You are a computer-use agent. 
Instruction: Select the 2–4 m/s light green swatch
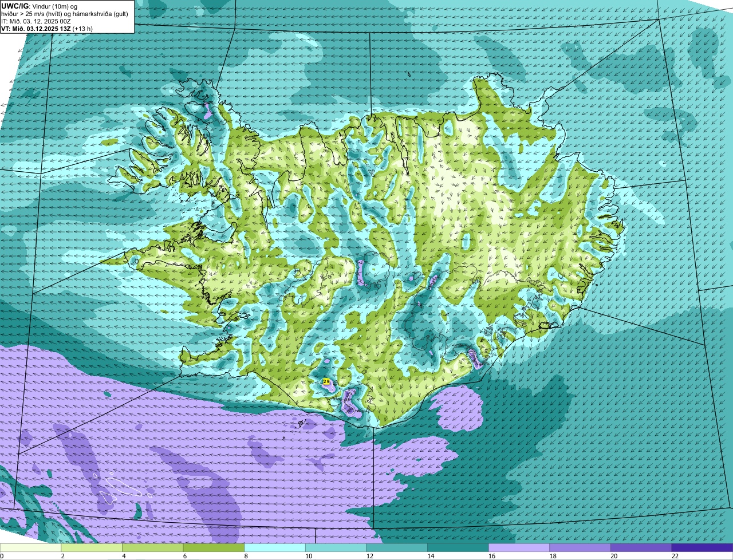point(92,547)
